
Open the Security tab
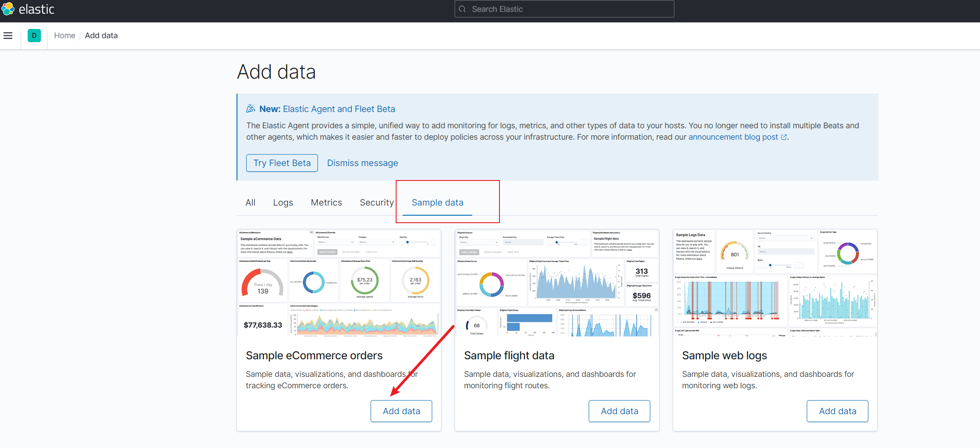click(x=376, y=202)
